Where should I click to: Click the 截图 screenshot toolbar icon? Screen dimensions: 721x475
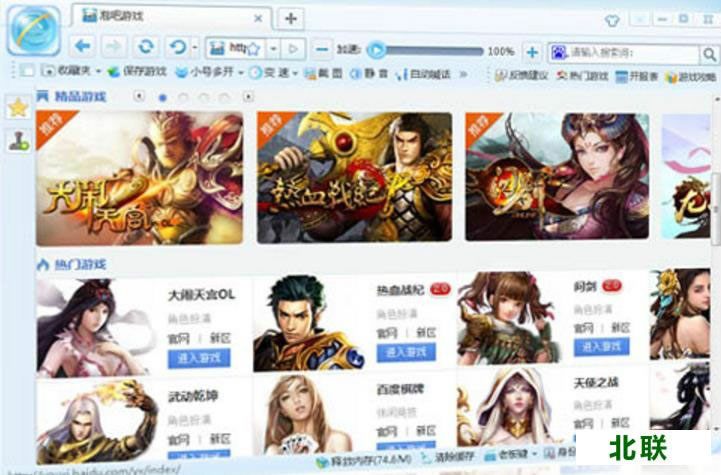click(x=318, y=73)
